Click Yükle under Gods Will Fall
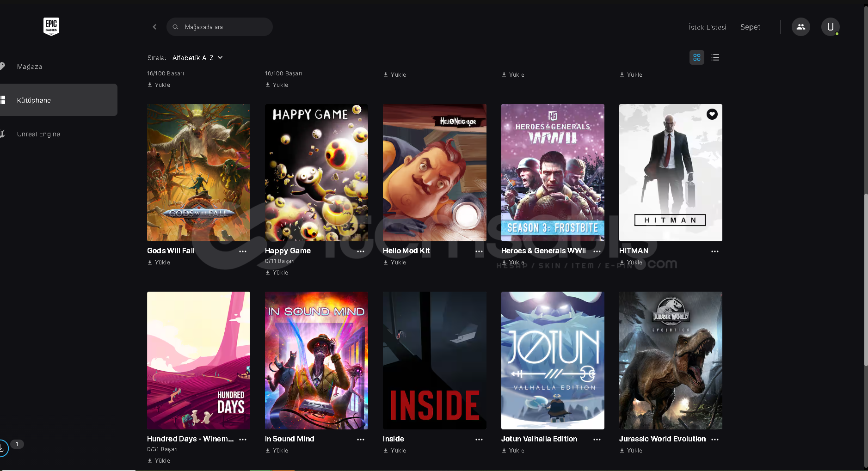 tap(159, 263)
